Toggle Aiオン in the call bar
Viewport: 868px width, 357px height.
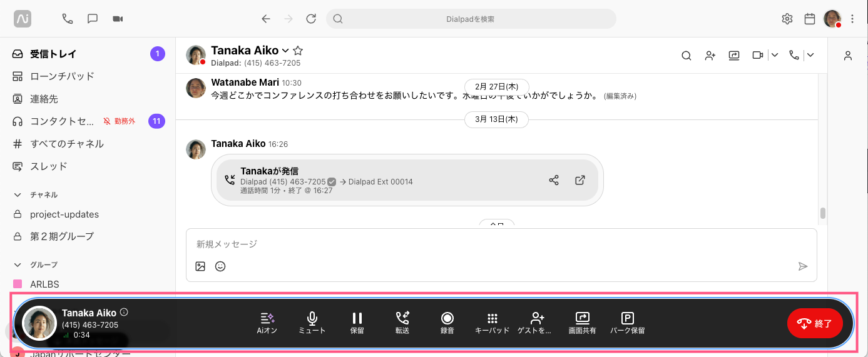click(x=267, y=323)
